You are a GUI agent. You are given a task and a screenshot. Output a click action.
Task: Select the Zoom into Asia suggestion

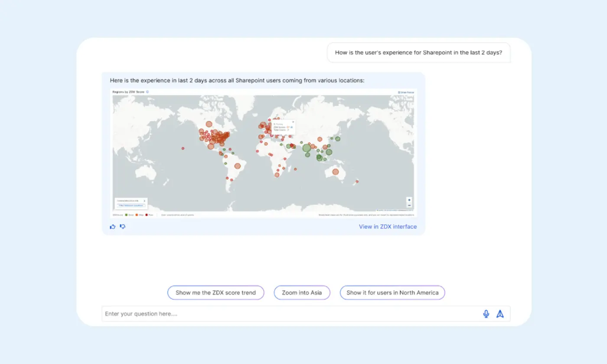(302, 292)
